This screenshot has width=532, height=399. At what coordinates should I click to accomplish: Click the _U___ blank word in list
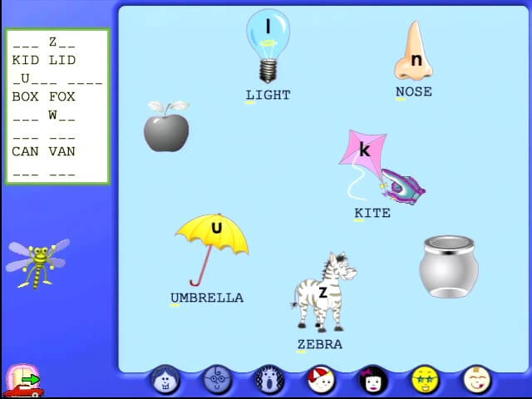35,79
